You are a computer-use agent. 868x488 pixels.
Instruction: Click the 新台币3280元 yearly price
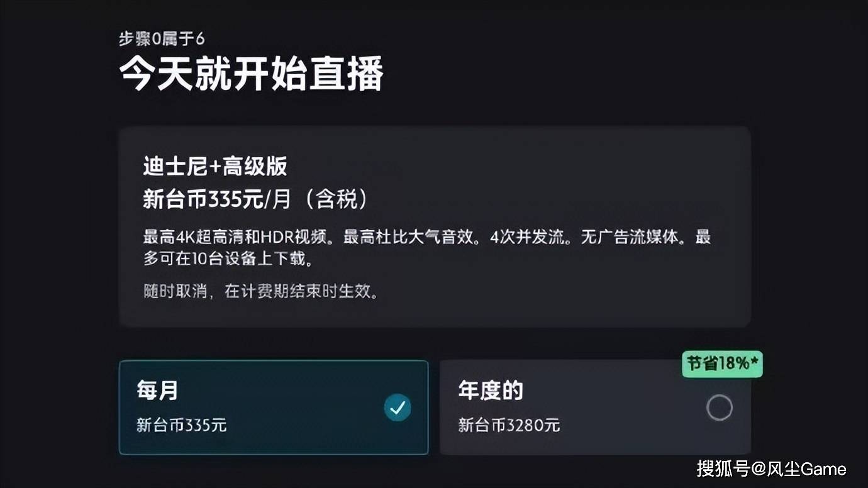[x=509, y=425]
